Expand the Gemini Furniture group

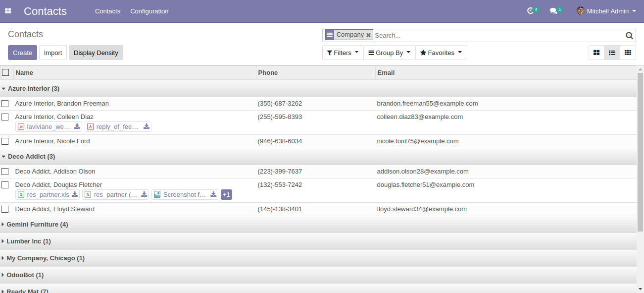coord(37,225)
